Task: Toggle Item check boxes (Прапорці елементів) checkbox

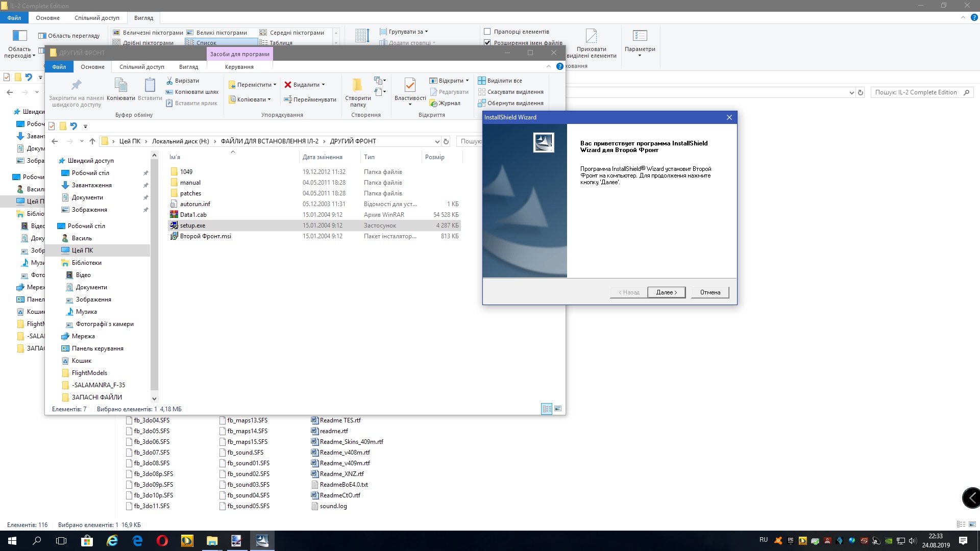Action: click(487, 32)
